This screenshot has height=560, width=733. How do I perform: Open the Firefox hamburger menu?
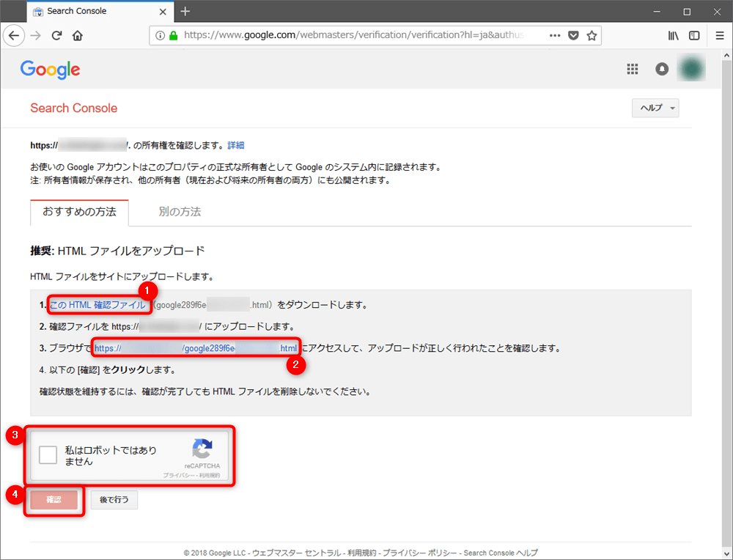[717, 35]
